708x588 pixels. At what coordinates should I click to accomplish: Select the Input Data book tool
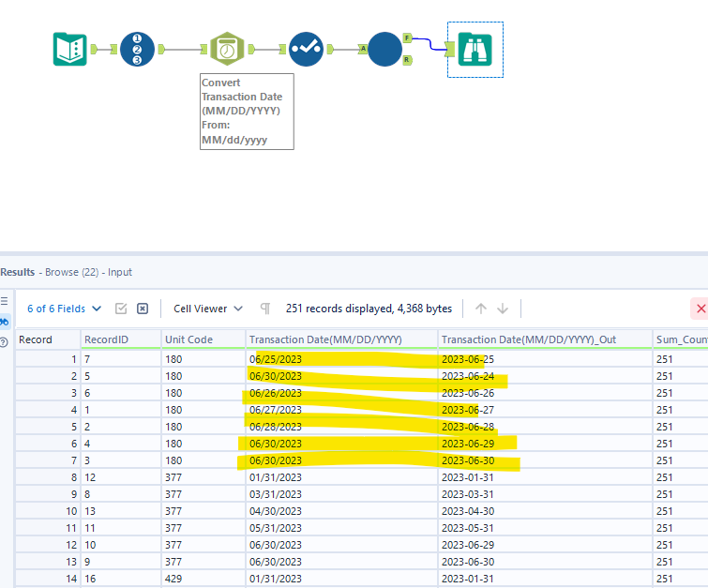[x=70, y=49]
